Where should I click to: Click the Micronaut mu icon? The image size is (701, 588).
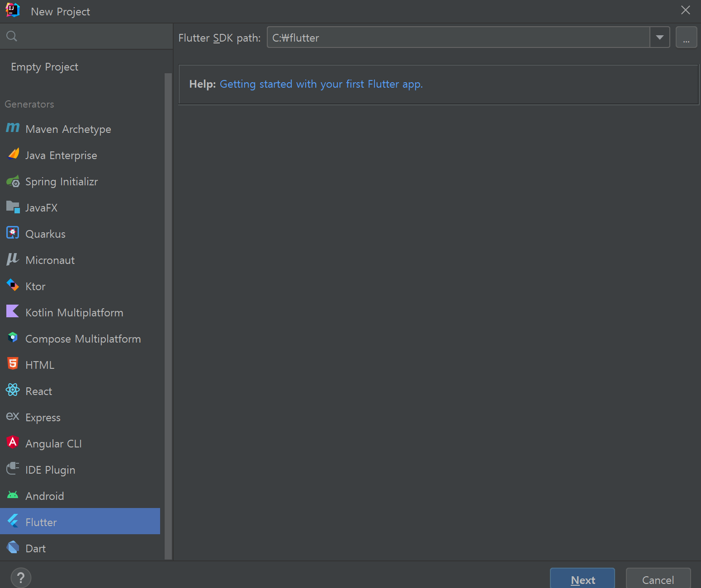pos(13,259)
